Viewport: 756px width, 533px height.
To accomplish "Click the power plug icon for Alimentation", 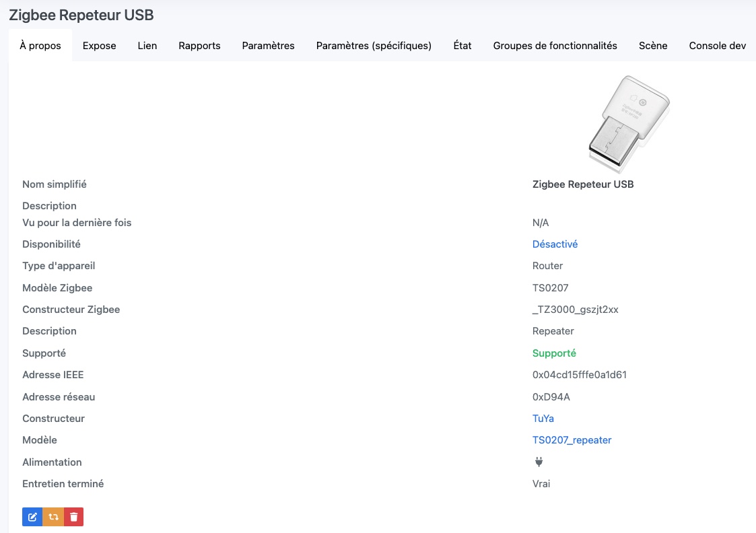I will click(x=539, y=462).
